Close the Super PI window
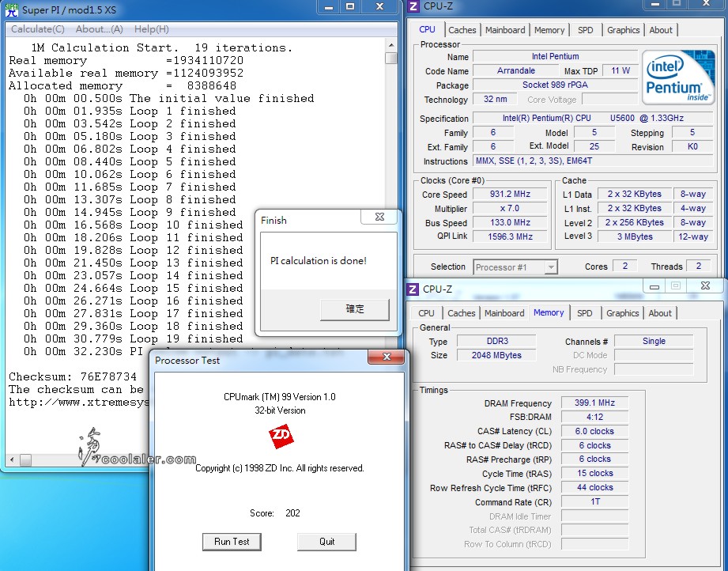 click(x=379, y=7)
